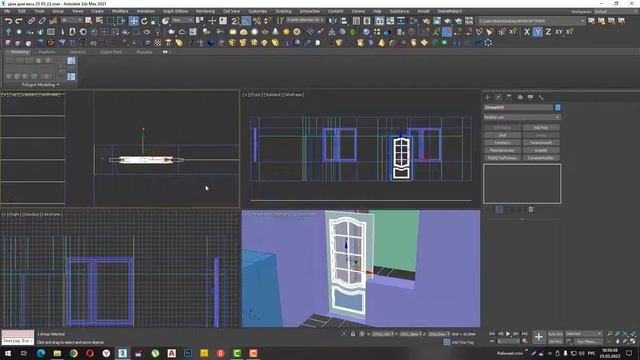This screenshot has width=640, height=360.
Task: Open the Create command panel tab
Action: (487, 97)
